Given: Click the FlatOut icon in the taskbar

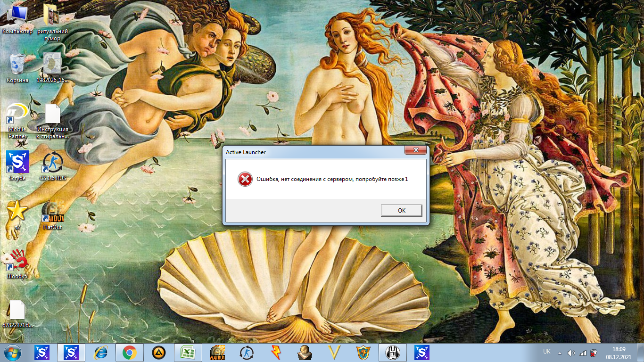Looking at the screenshot, I should pyautogui.click(x=217, y=353).
